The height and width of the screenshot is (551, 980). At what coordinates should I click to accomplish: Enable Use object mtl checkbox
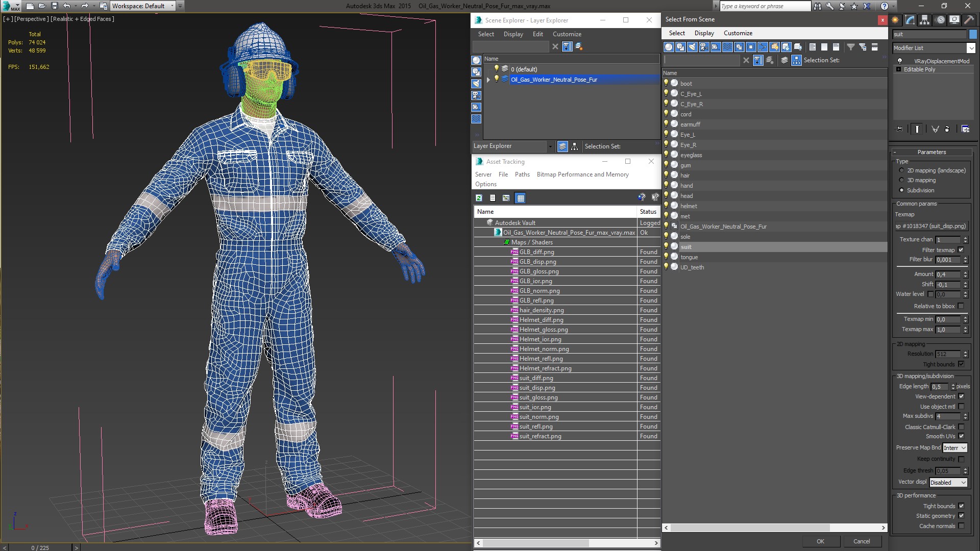pos(961,407)
